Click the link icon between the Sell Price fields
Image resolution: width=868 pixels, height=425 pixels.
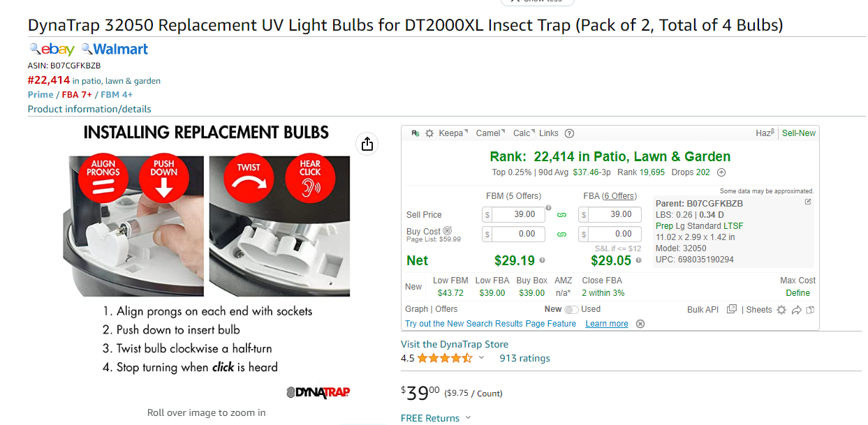click(x=561, y=215)
